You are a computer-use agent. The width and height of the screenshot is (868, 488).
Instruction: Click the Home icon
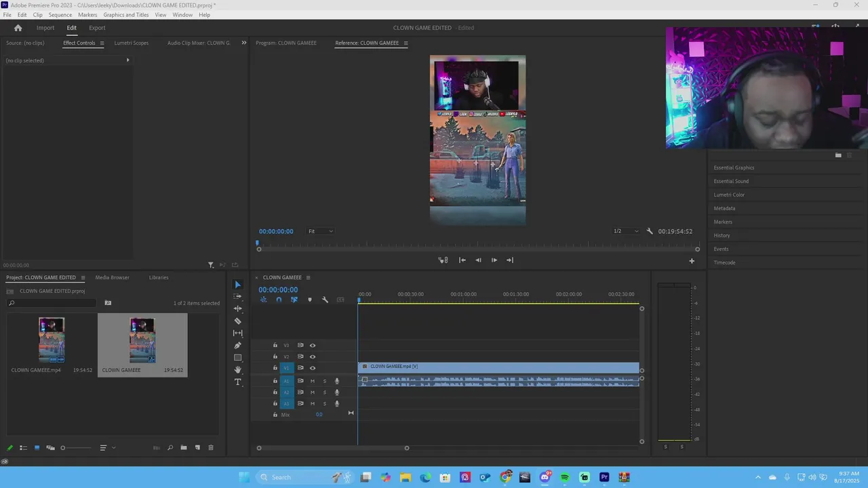tap(18, 28)
